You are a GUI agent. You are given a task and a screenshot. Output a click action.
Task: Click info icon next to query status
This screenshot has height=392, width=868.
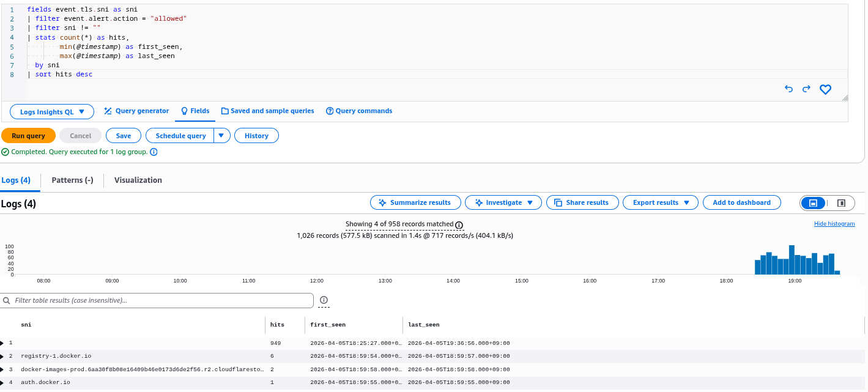pos(154,152)
